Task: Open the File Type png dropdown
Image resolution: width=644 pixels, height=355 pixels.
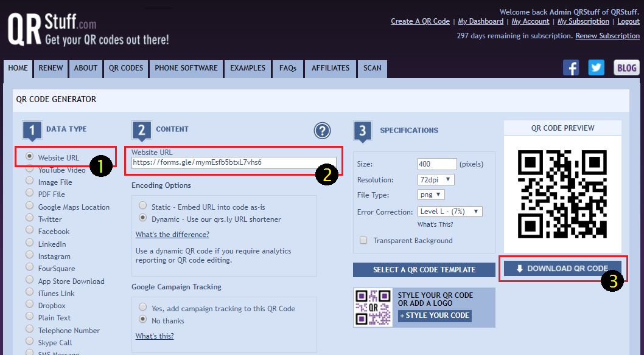Action: click(x=431, y=195)
